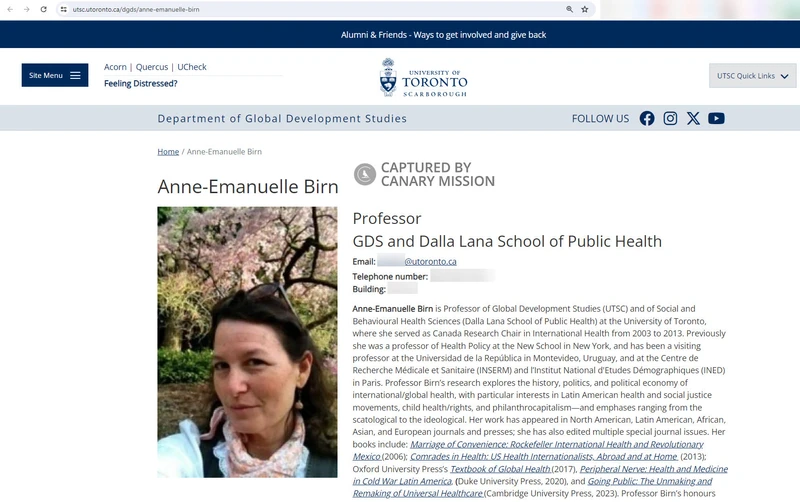Click University of Toronto Scarborough logo
This screenshot has width=800, height=502.
pyautogui.click(x=423, y=78)
